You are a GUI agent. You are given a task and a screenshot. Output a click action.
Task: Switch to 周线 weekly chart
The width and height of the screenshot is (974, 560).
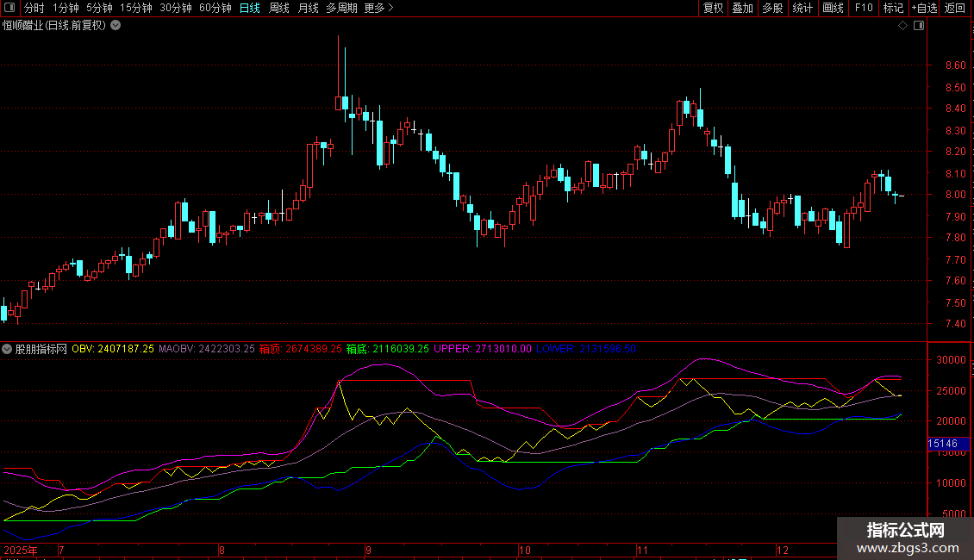pos(279,8)
